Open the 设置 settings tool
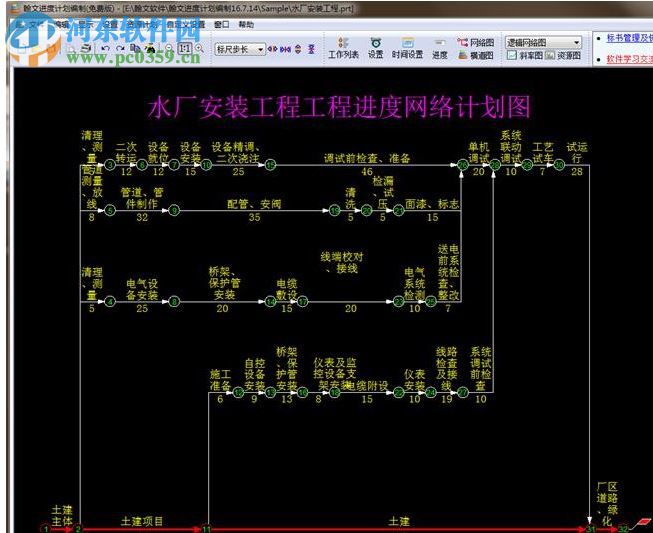This screenshot has height=533, width=653. (x=376, y=48)
